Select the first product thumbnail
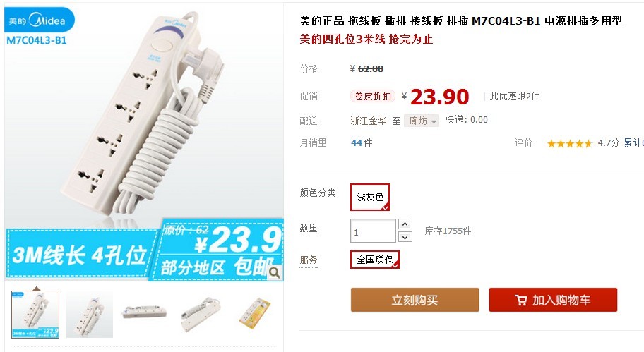Image resolution: width=644 pixels, height=352 pixels. 35,314
